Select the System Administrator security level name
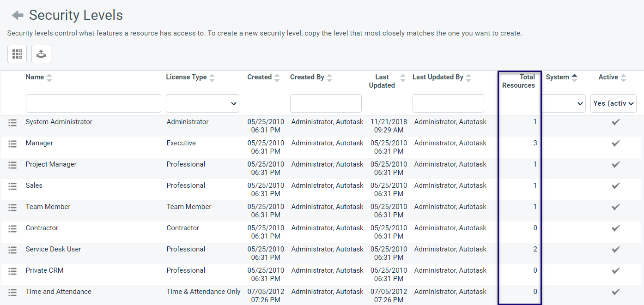This screenshot has height=305, width=644. pos(59,122)
